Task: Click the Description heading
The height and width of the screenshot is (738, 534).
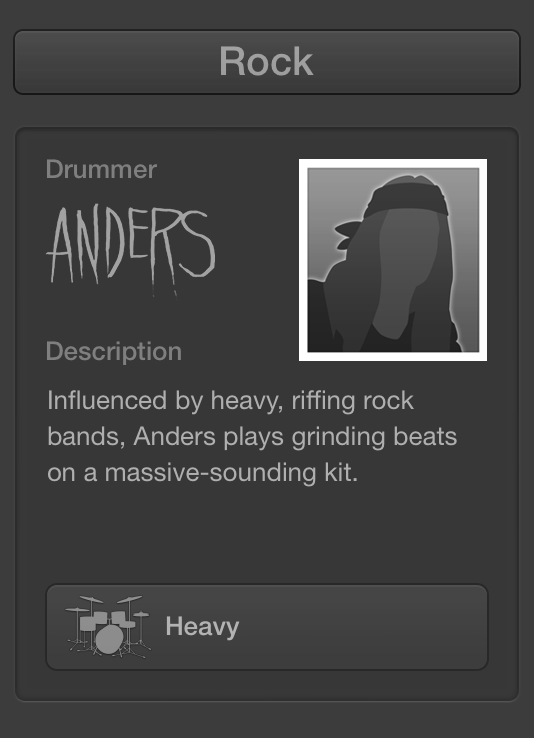Action: tap(114, 352)
